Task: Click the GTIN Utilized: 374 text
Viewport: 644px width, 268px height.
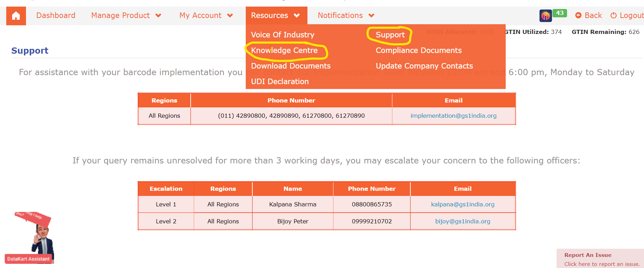Action: coord(533,32)
